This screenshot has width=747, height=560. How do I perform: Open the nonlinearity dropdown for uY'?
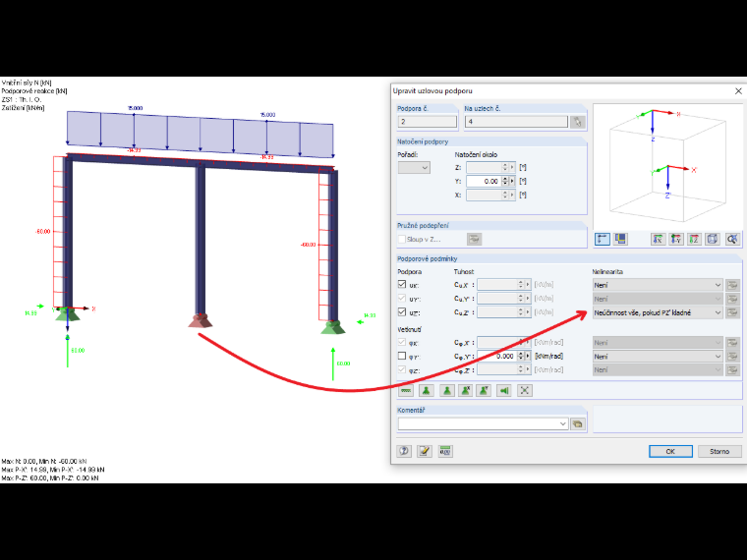658,299
